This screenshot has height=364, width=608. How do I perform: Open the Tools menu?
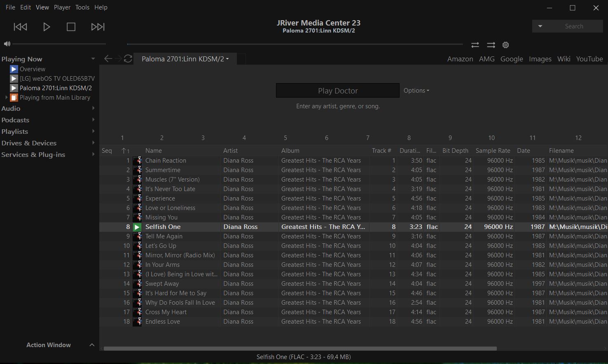(x=82, y=7)
